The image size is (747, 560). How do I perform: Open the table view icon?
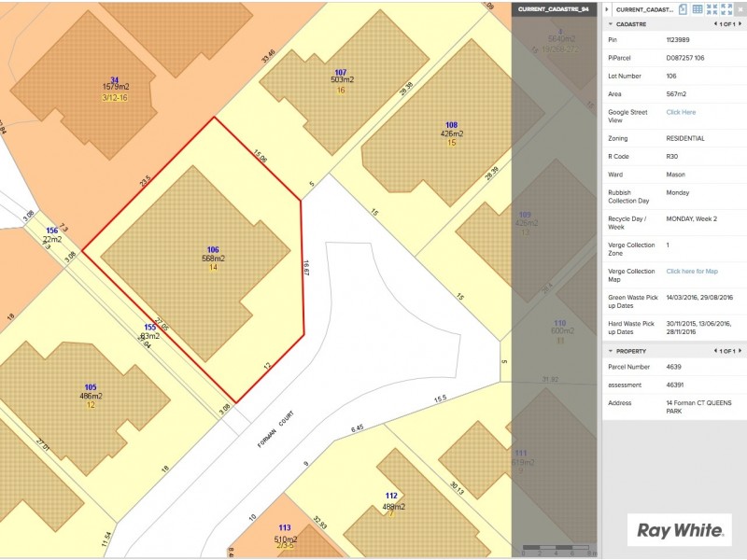coord(697,8)
